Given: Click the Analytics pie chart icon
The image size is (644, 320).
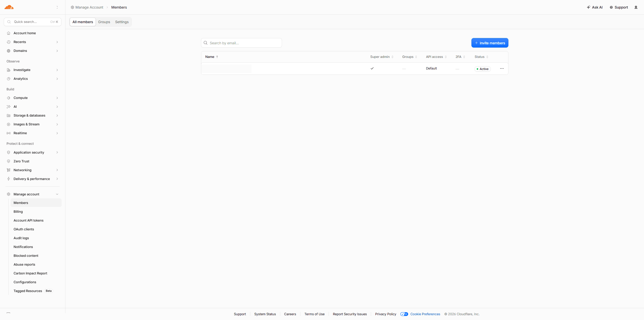Looking at the screenshot, I should (9, 79).
